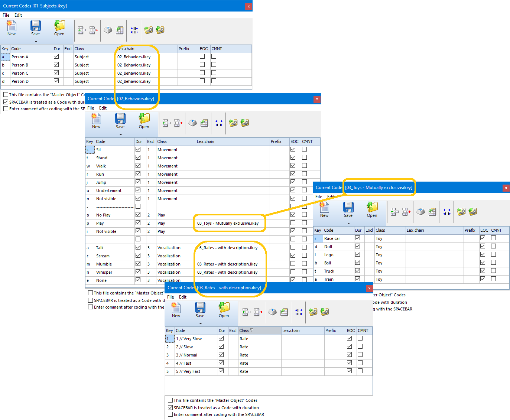The width and height of the screenshot is (510, 420).
Task: Click the insert-row-right icon in 03_Toys toolbar
Action: [x=406, y=212]
